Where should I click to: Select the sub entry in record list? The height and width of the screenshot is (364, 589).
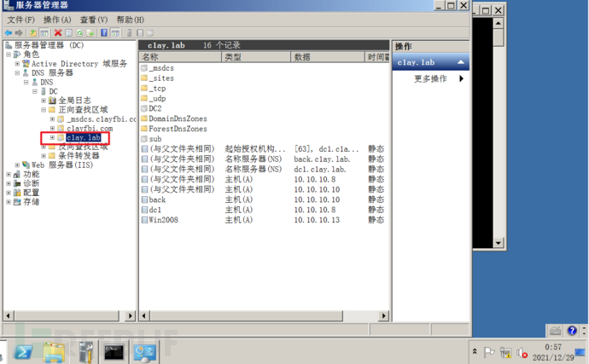pyautogui.click(x=151, y=139)
